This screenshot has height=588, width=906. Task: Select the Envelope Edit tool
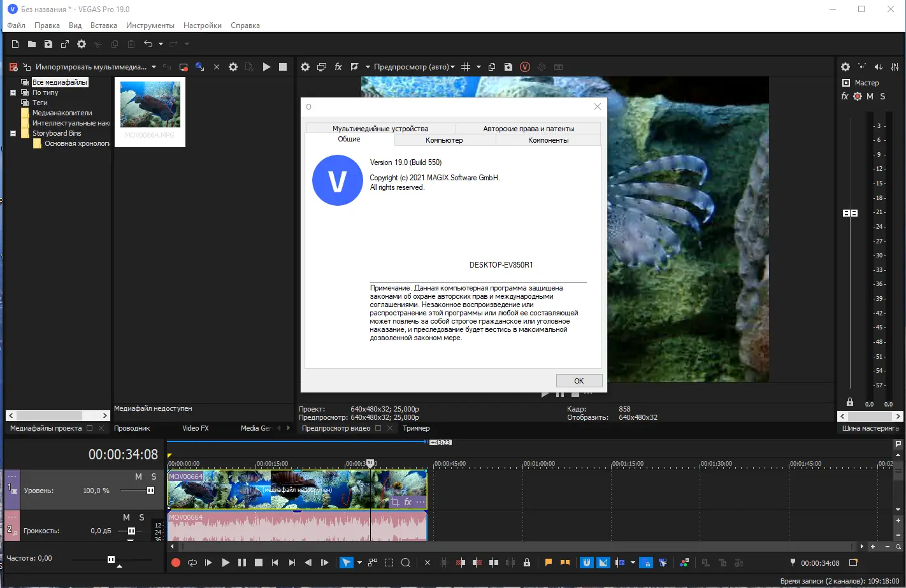(x=373, y=563)
